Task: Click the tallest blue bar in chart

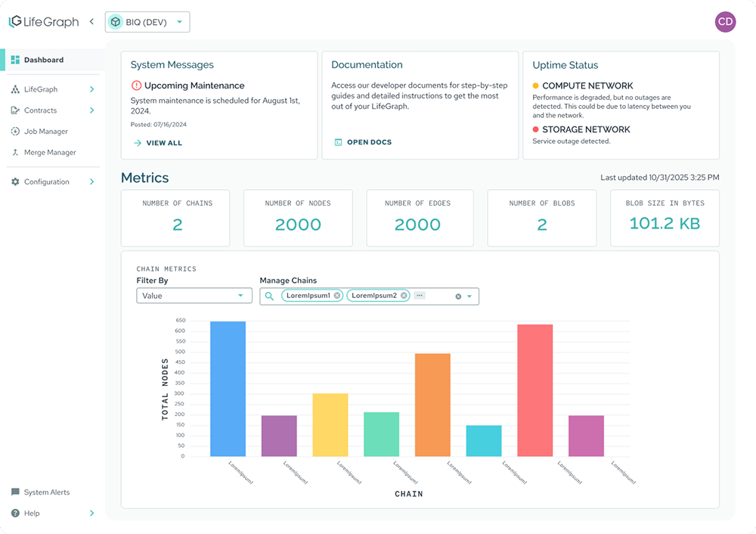Action: [x=228, y=389]
